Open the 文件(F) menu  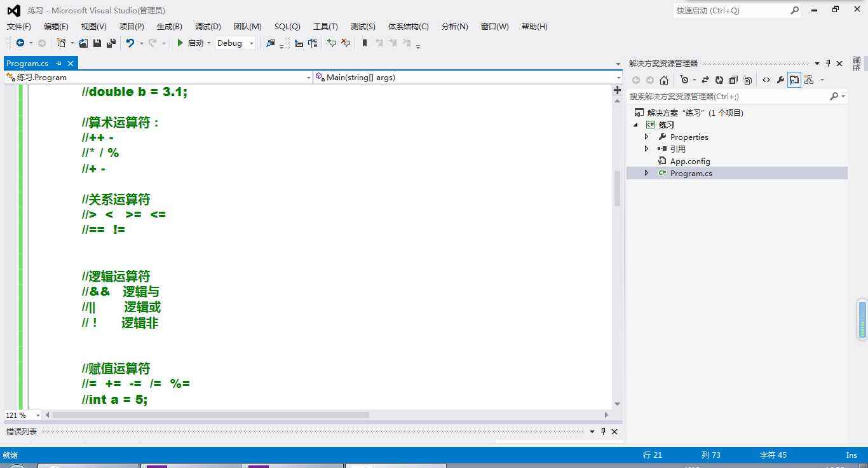[x=18, y=26]
